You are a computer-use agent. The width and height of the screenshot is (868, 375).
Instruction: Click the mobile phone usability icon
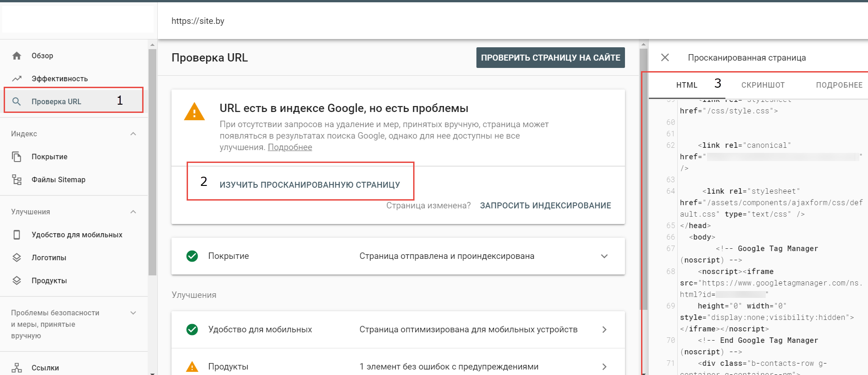point(17,235)
